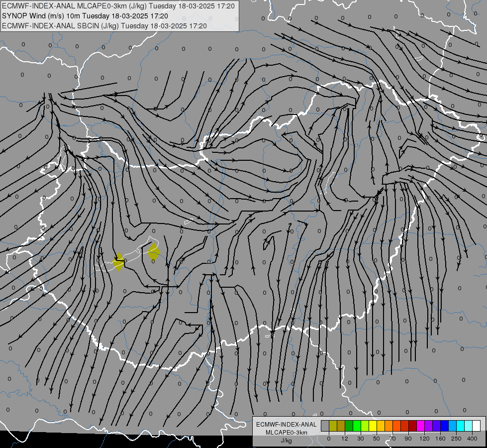This screenshot has width=487, height=448.
Task: Click the dark gold swatch before 12
Action: tap(341, 426)
